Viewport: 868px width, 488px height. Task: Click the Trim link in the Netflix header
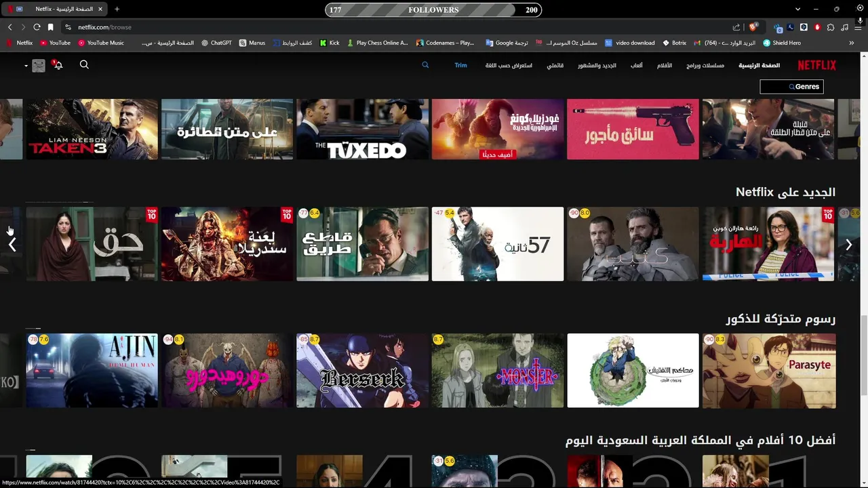pyautogui.click(x=460, y=65)
